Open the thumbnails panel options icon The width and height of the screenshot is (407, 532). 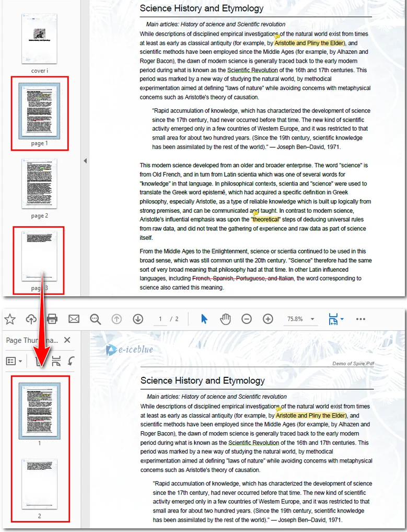click(x=11, y=361)
